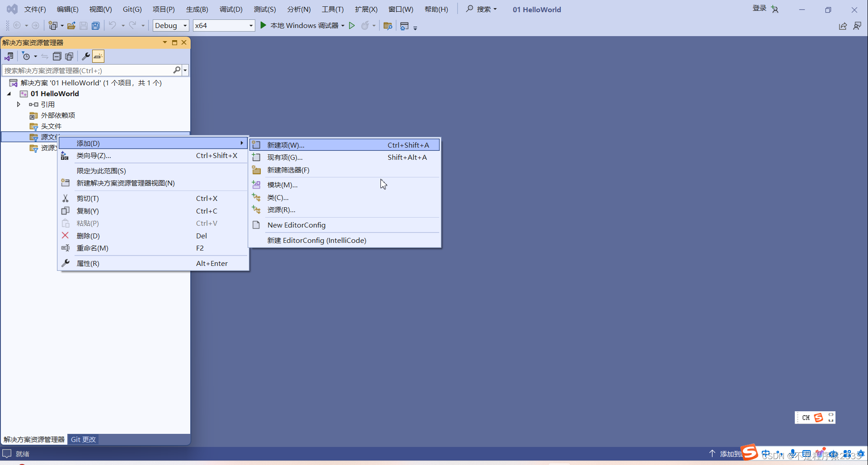Switch to the 解决方案资源管理器 bottom tab

[x=34, y=439]
